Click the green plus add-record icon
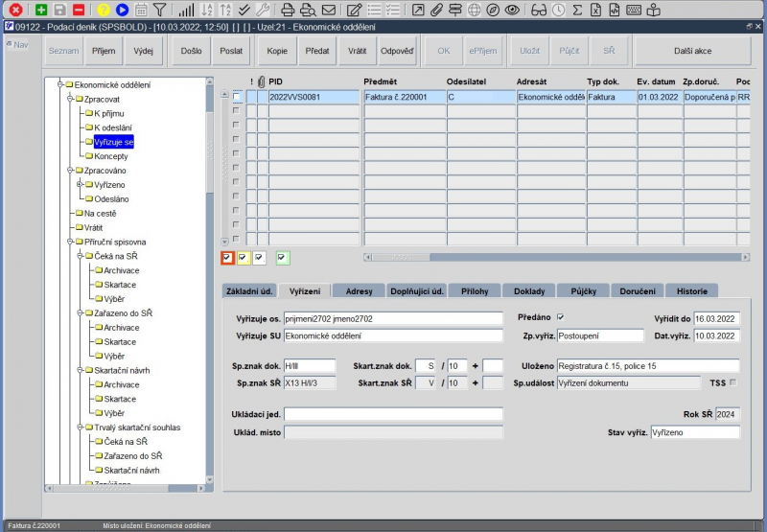767x532 pixels. coord(41,10)
